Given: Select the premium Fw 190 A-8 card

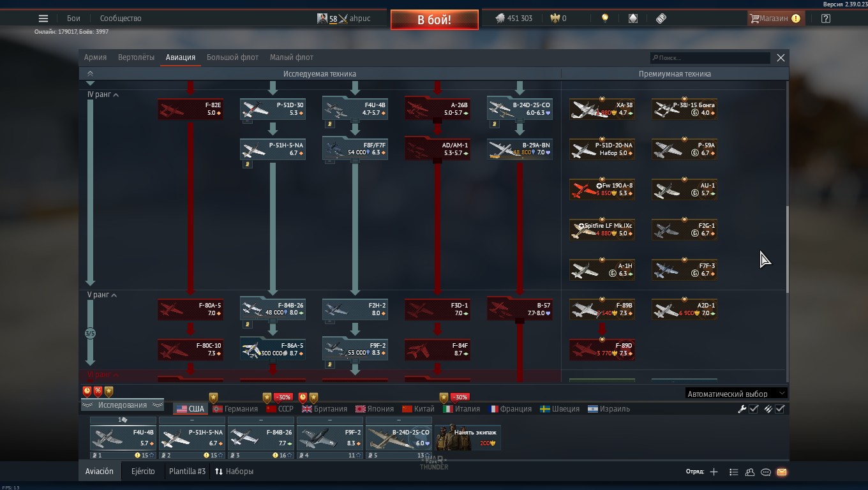Looking at the screenshot, I should point(602,189).
